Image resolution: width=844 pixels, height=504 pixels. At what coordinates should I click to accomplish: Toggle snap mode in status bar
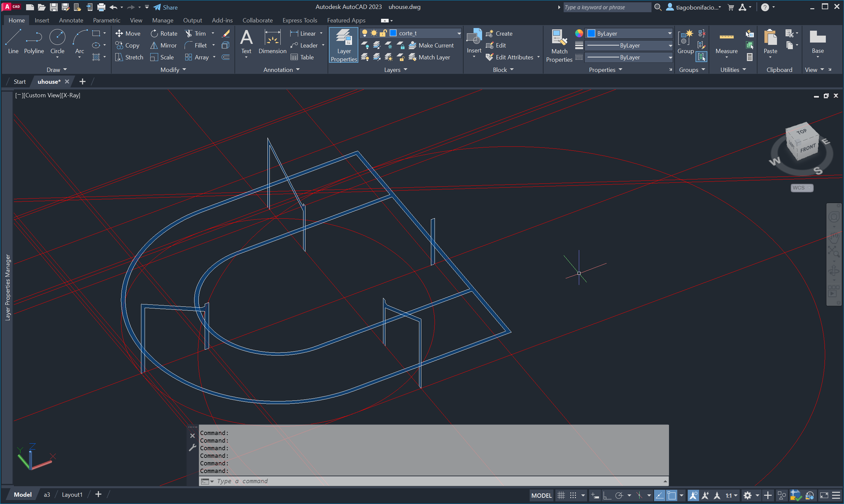[x=573, y=495]
